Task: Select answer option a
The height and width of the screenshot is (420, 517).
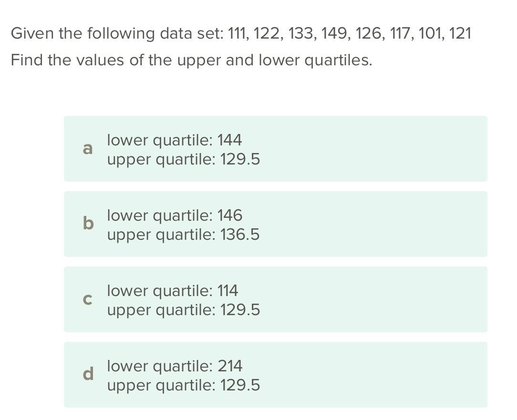Action: click(x=275, y=149)
